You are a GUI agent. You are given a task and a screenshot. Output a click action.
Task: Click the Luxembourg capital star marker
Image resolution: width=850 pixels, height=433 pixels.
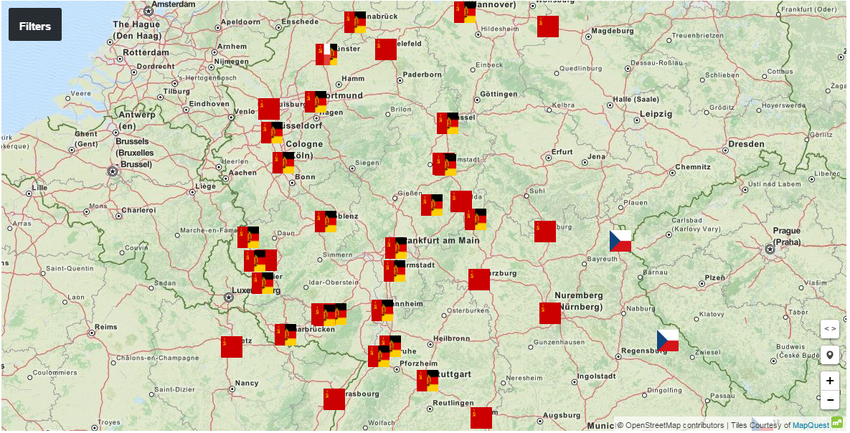(x=229, y=298)
